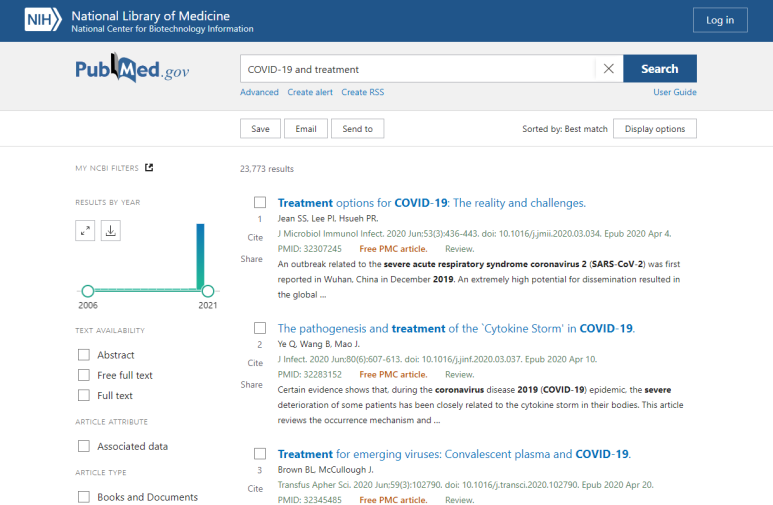Select result 2 checkbox for Cytokine Storm article

pos(260,328)
